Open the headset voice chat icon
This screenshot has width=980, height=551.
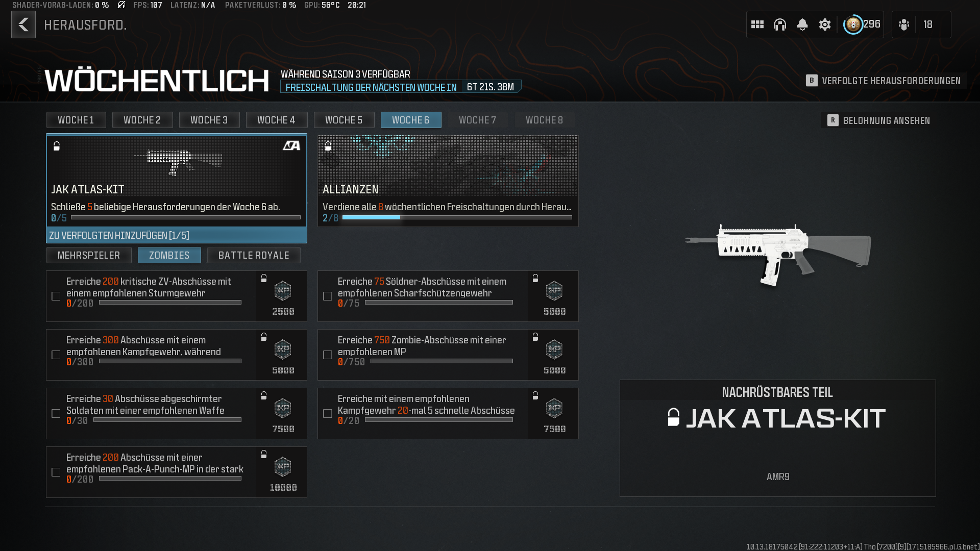(780, 24)
